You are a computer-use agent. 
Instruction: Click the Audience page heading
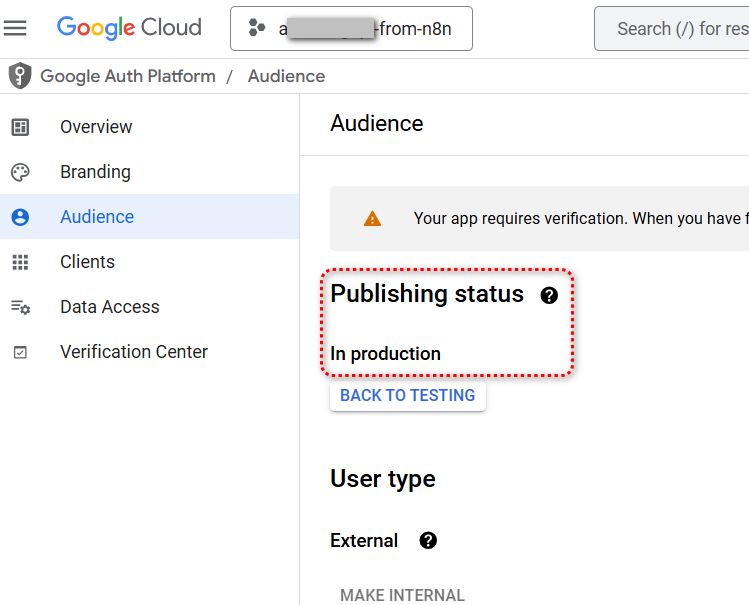pos(376,123)
